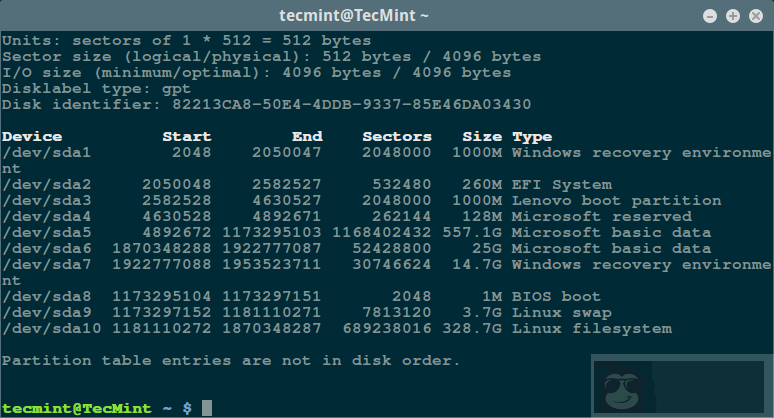Click the /dev/sda4 Microsoft reserved row
This screenshot has height=418, width=774.
coord(300,217)
